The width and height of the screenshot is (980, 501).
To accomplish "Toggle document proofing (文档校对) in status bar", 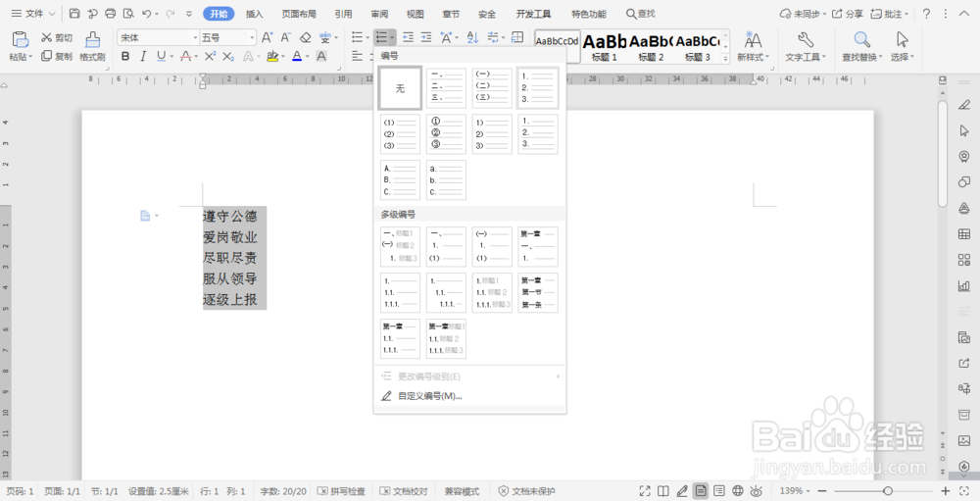I will pos(404,491).
